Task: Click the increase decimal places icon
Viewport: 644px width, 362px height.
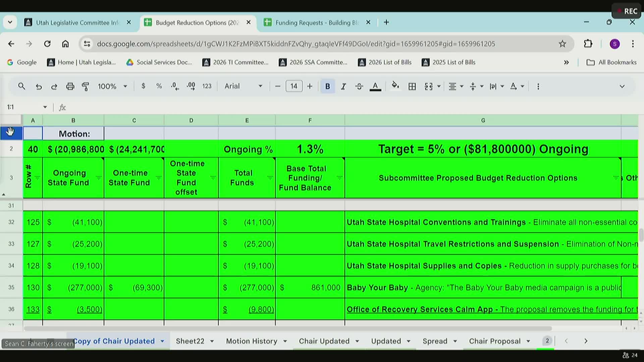Action: (191, 86)
